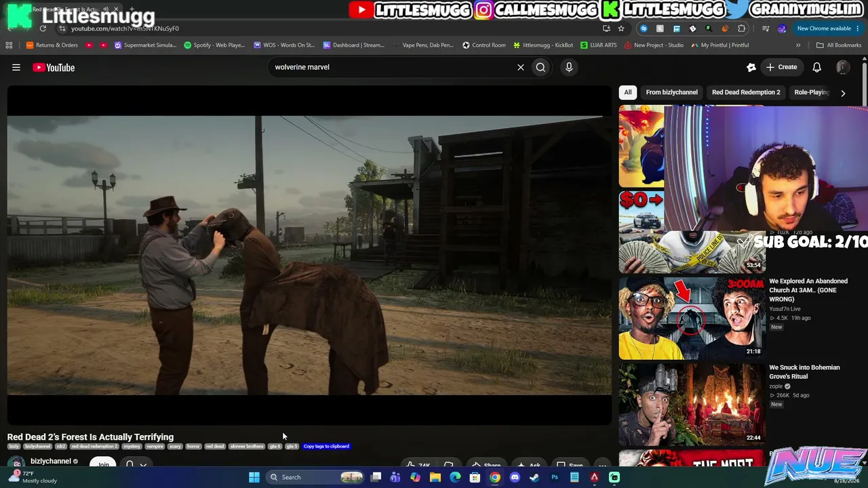Select the All filter chip

(x=628, y=92)
